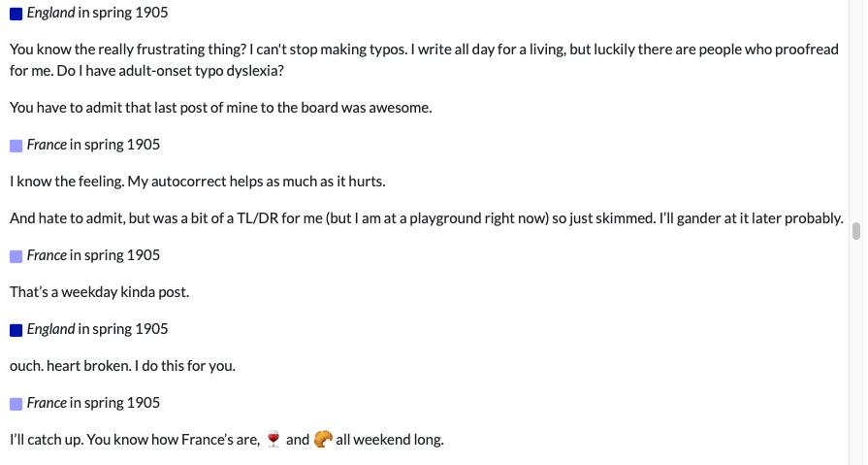This screenshot has width=868, height=465.
Task: Click "That's a weekday kinda post" message
Action: 100,292
